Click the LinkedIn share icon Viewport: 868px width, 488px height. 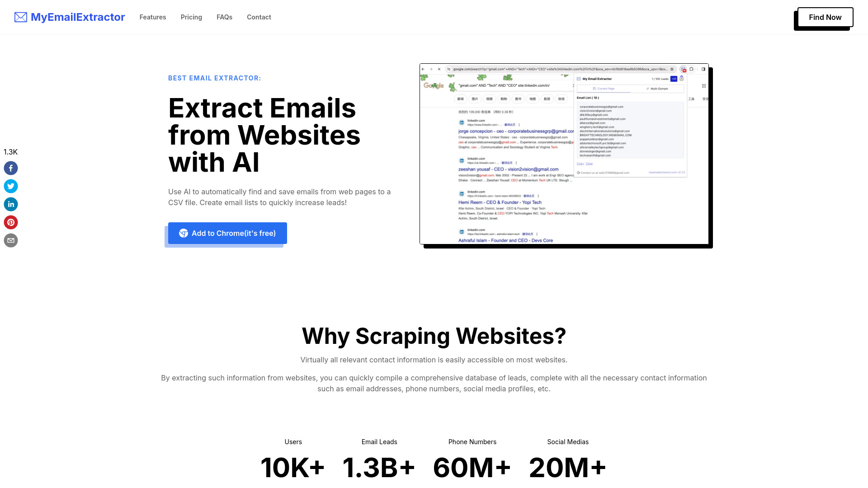point(11,204)
